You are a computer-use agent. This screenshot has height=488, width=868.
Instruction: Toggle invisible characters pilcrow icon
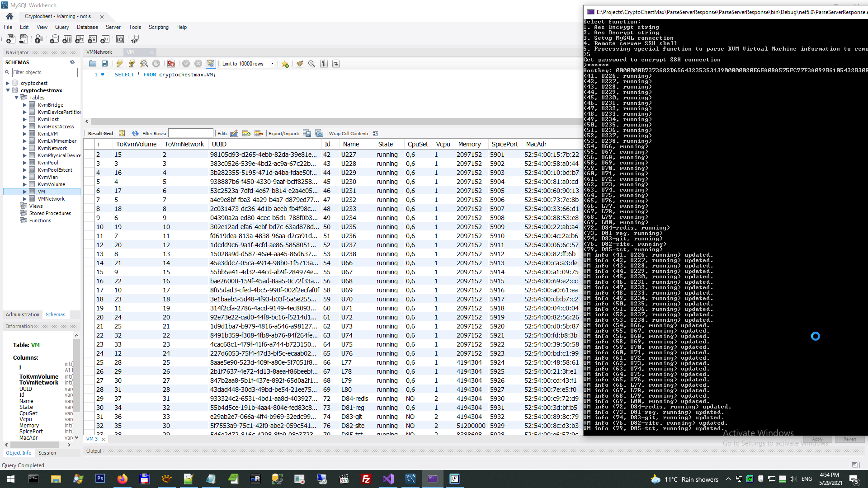click(324, 64)
